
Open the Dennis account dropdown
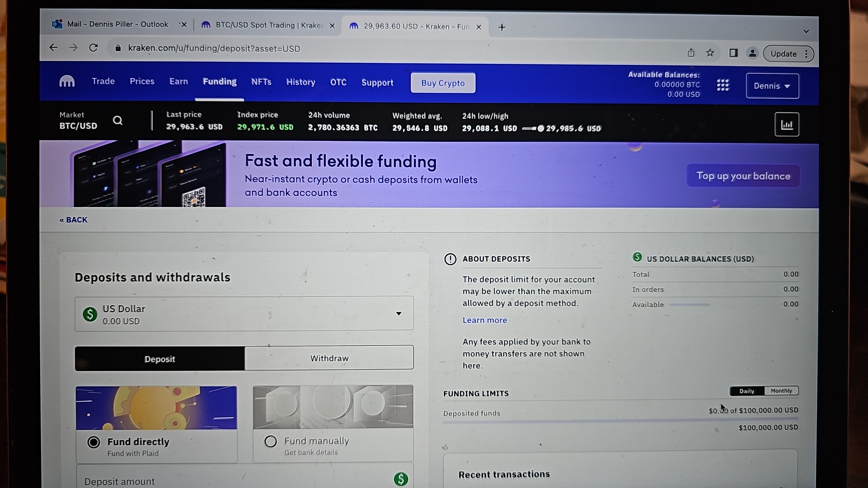(772, 86)
